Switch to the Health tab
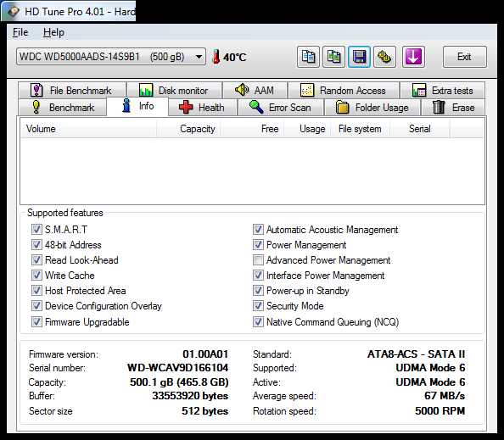The height and width of the screenshot is (440, 504). click(x=203, y=108)
